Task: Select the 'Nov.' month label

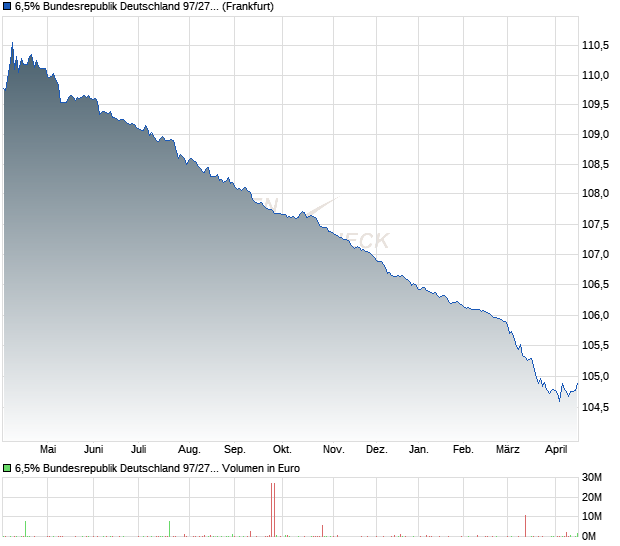Action: [x=333, y=450]
